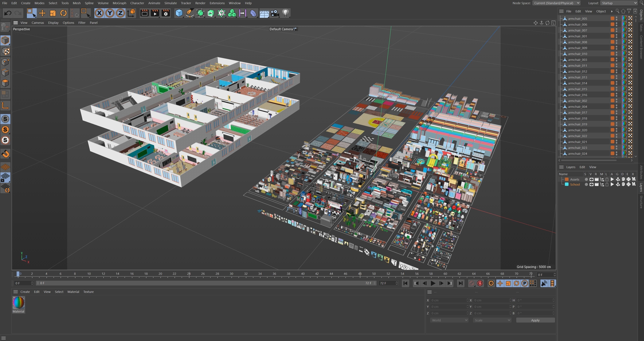The height and width of the screenshot is (341, 644).
Task: Click the search magnifier in Objects panel
Action: 617,11
